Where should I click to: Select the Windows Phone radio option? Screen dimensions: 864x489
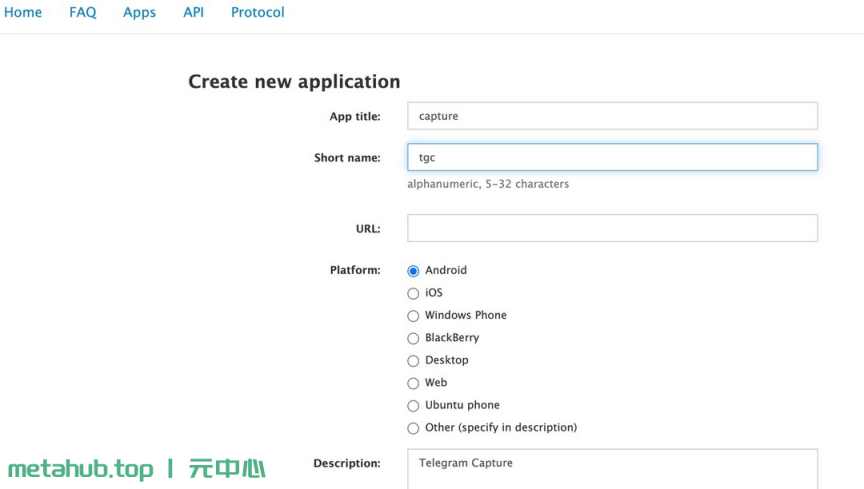tap(413, 316)
